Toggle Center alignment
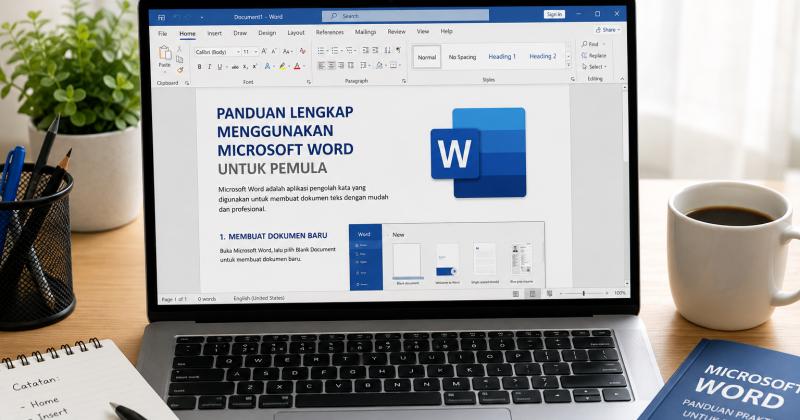Image resolution: width=800 pixels, height=420 pixels. 332,65
